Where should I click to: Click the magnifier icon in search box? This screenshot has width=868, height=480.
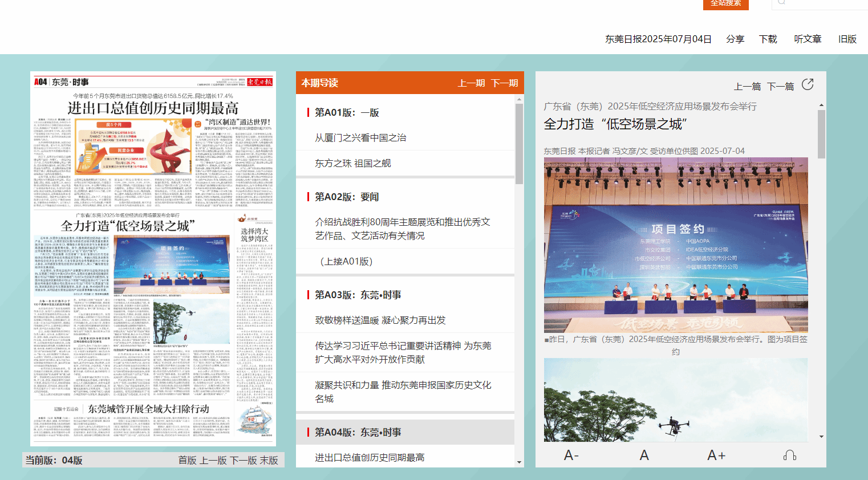[781, 3]
